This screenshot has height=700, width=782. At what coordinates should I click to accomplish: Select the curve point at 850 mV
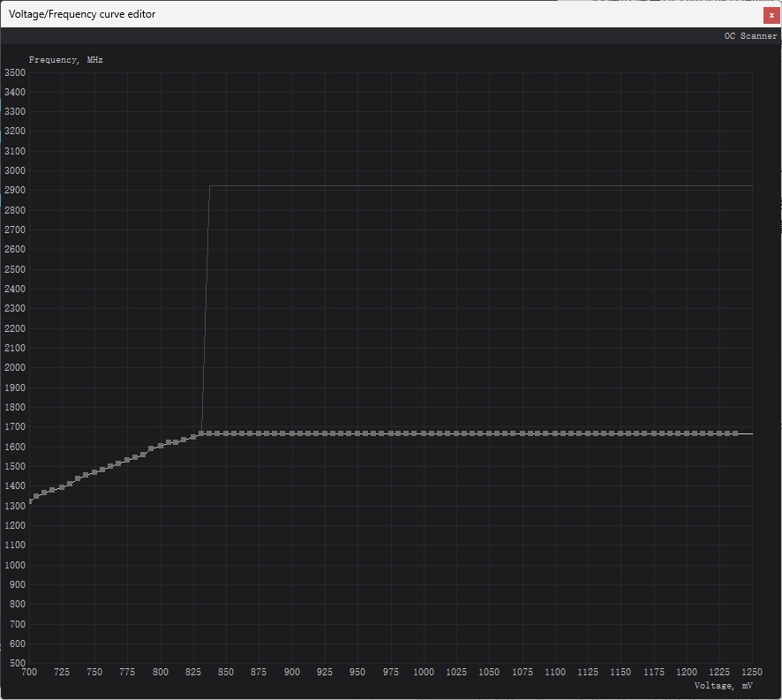(x=226, y=433)
